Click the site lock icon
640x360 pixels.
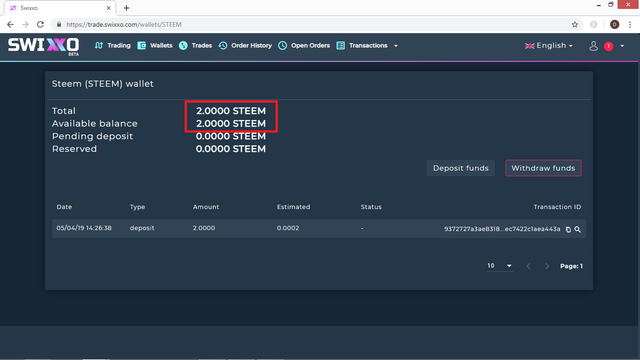pyautogui.click(x=59, y=24)
